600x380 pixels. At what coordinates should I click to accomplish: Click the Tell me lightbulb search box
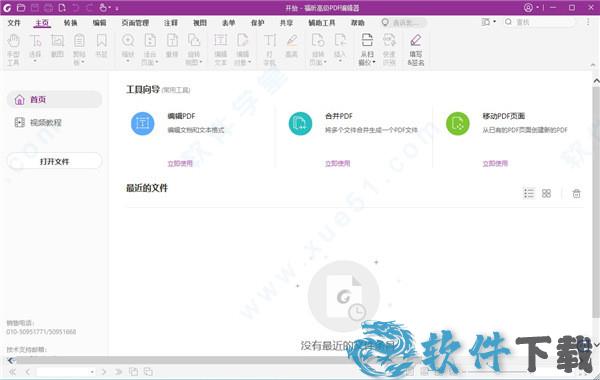[x=403, y=23]
